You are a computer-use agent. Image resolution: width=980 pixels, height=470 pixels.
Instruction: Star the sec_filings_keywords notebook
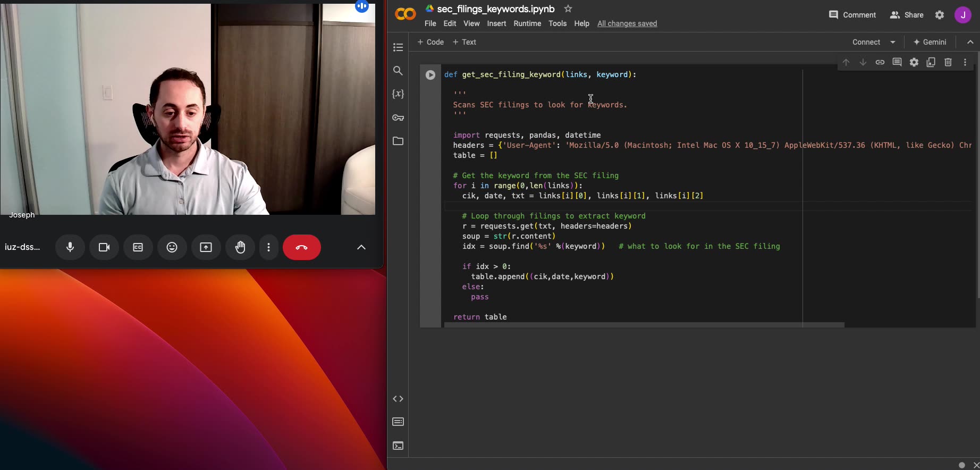coord(568,9)
